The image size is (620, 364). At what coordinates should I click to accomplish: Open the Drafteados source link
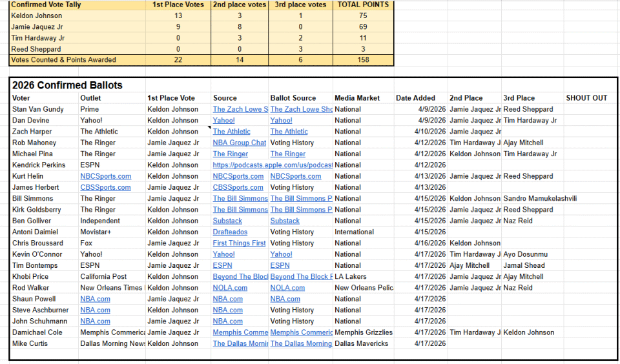(x=230, y=232)
